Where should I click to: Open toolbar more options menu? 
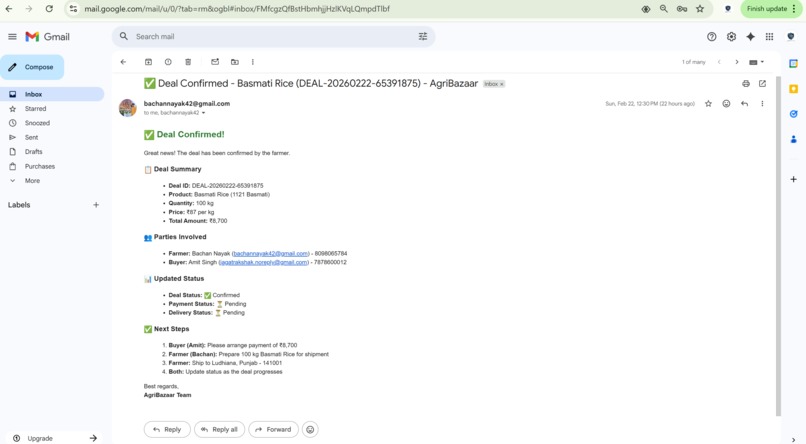[x=252, y=62]
